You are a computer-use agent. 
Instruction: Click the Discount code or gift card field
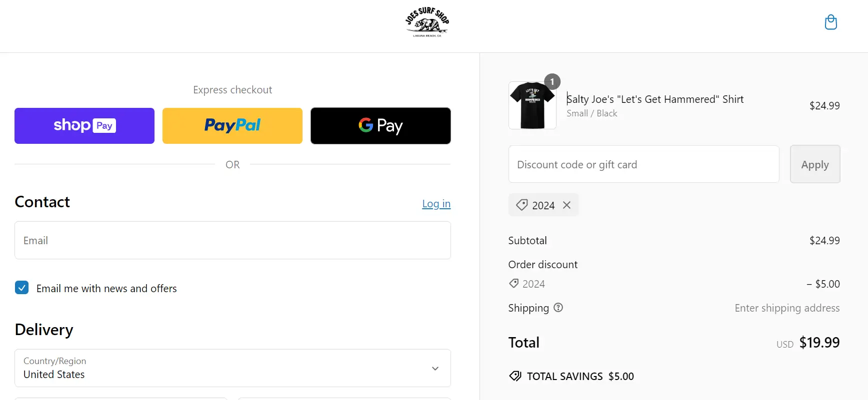click(643, 164)
